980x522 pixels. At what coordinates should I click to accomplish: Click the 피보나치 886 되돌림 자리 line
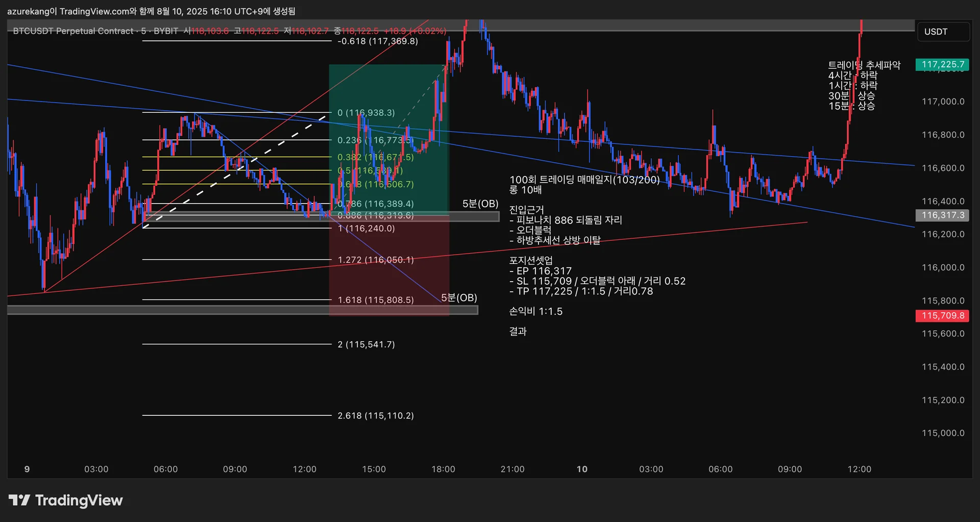[566, 220]
